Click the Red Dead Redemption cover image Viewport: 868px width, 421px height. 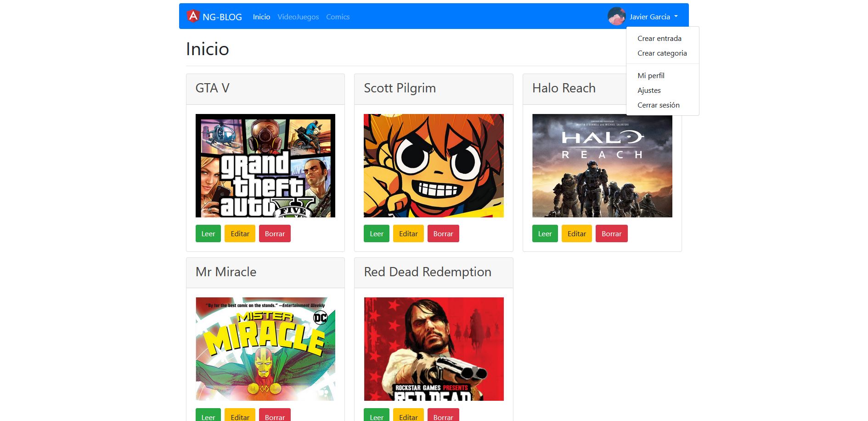pyautogui.click(x=434, y=349)
